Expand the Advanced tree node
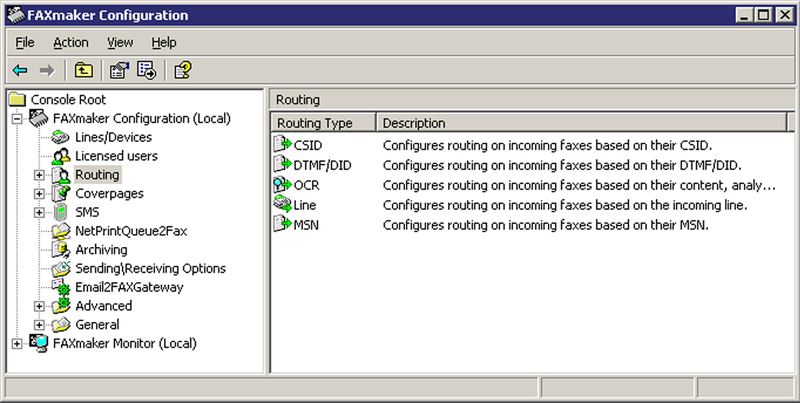This screenshot has height=403, width=800. [39, 306]
